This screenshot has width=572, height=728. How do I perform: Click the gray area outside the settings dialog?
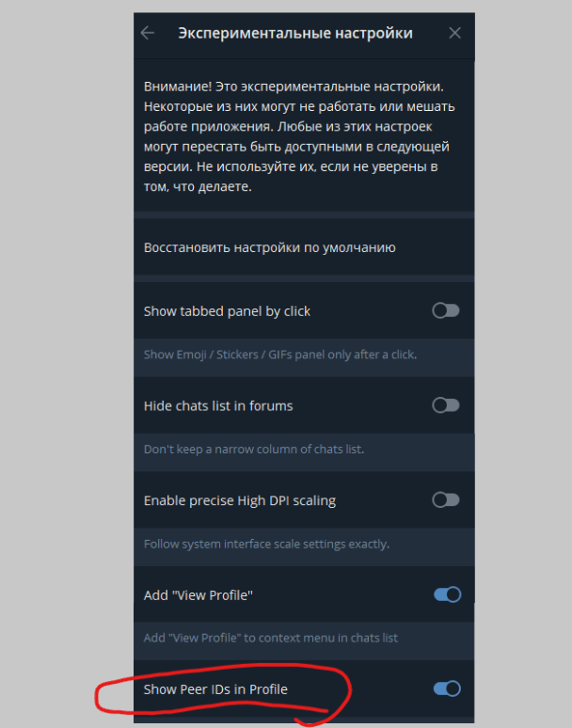[65, 325]
